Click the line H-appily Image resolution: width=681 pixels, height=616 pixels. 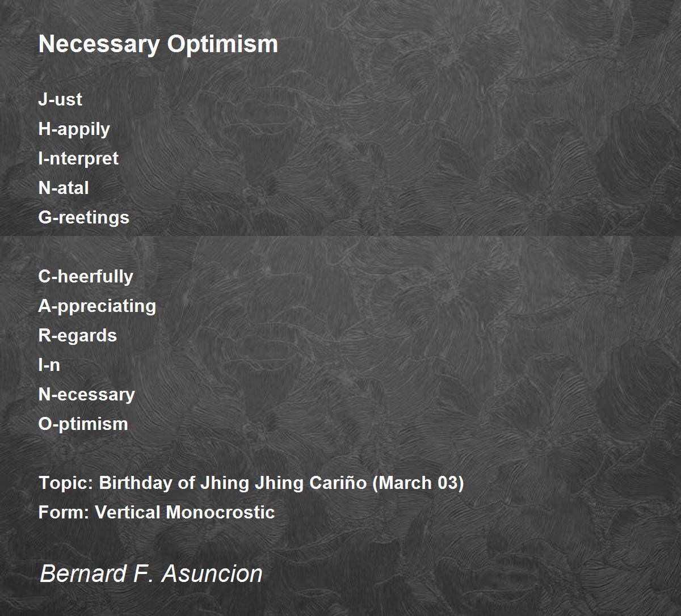coord(74,129)
